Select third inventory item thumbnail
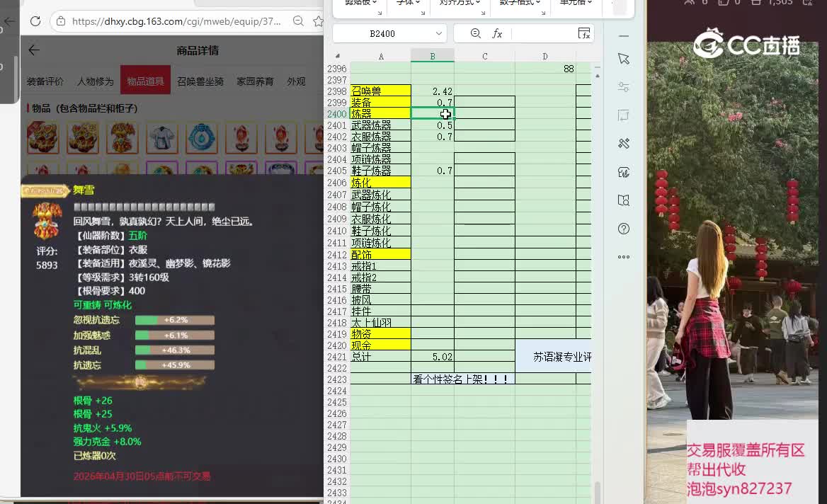Viewport: 827px width, 504px height. 122,137
